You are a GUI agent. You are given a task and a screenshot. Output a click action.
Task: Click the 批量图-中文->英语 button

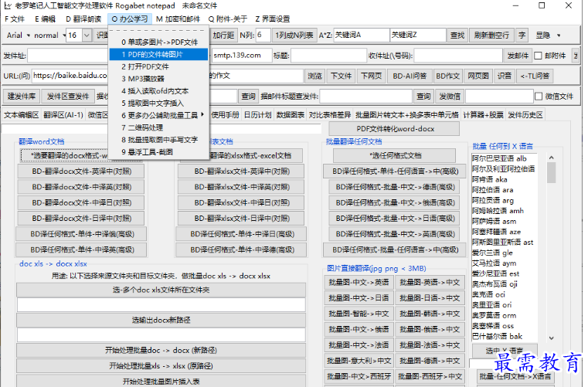click(x=359, y=283)
